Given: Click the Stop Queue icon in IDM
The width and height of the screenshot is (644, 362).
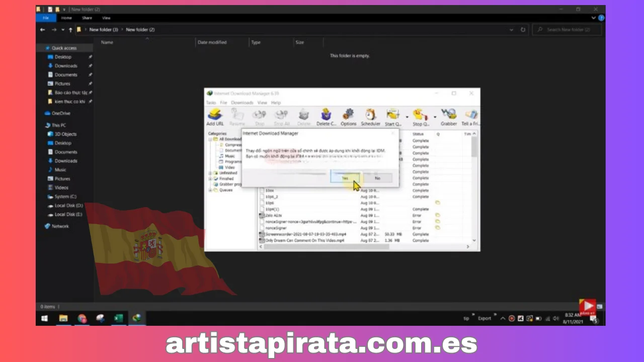Looking at the screenshot, I should pos(421,118).
